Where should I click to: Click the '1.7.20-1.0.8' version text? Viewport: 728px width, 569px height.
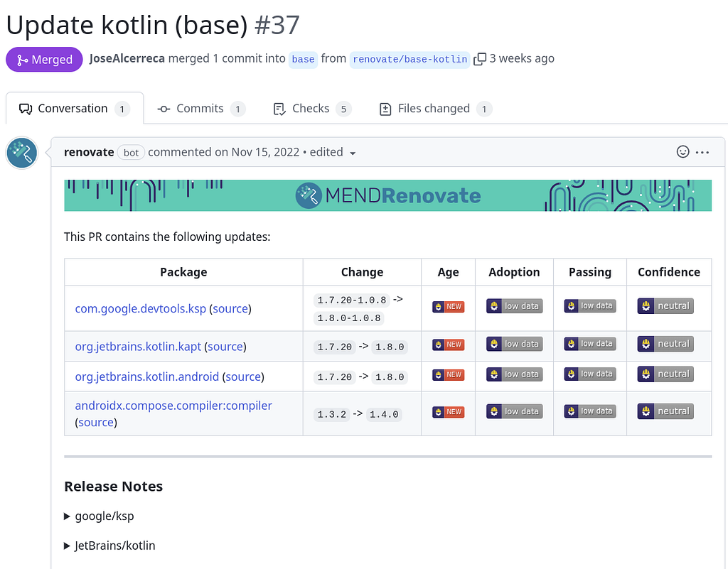(351, 300)
